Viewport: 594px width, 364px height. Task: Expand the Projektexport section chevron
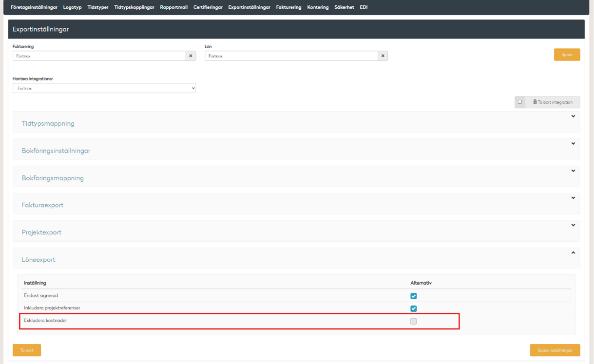click(573, 225)
